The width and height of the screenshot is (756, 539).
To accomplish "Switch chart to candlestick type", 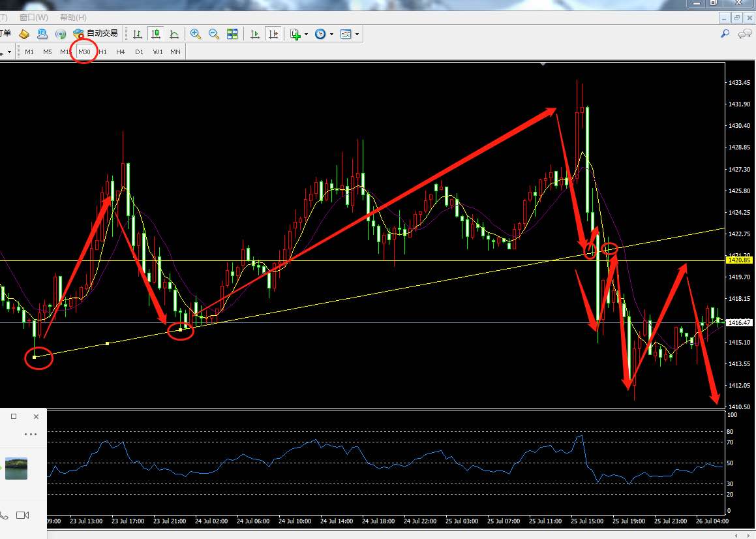I will point(156,34).
